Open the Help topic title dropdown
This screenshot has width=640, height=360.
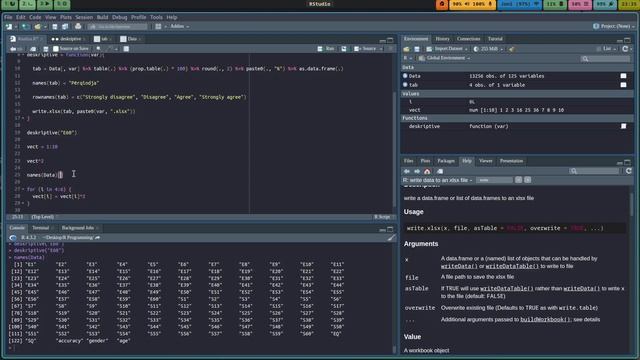point(438,180)
